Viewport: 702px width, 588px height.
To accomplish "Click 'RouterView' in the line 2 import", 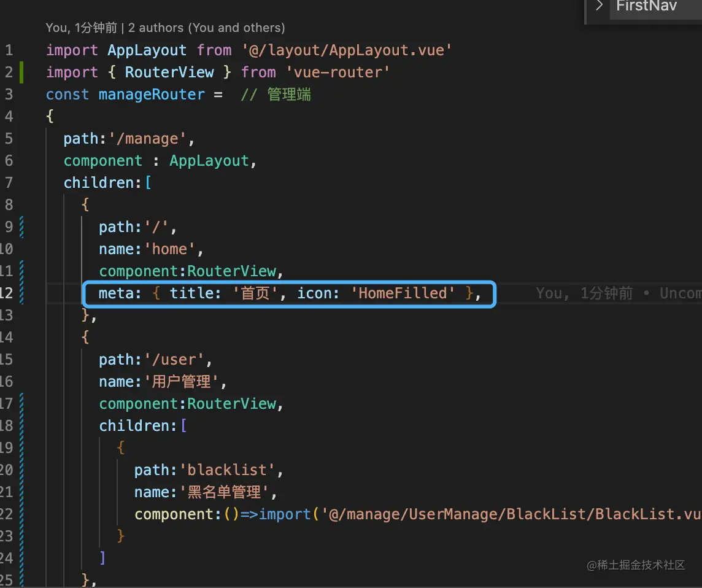I will click(x=169, y=72).
